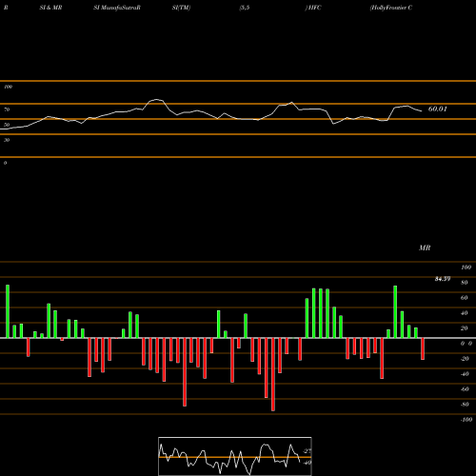
Task: Click the 80 label on the MR axis
Action: coord(465,283)
